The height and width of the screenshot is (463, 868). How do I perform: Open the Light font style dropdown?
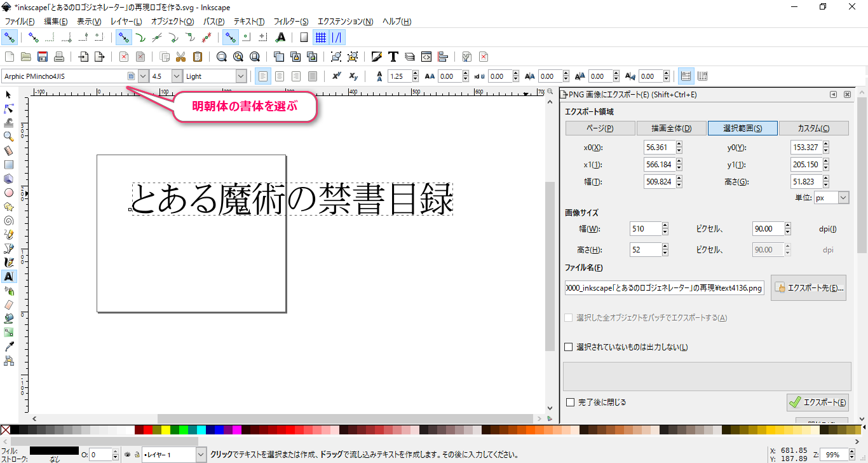241,76
